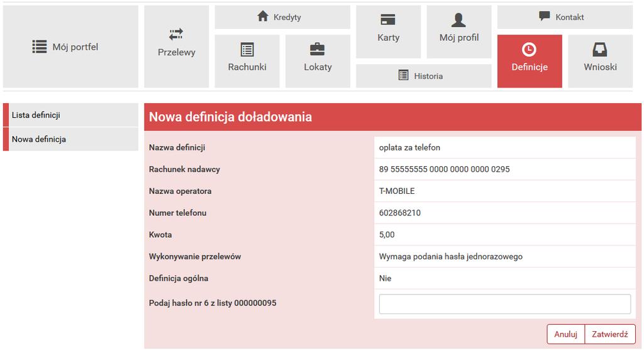
Task: Click account number '89 55555555 0000 0000 0000 0295'
Action: coord(445,169)
